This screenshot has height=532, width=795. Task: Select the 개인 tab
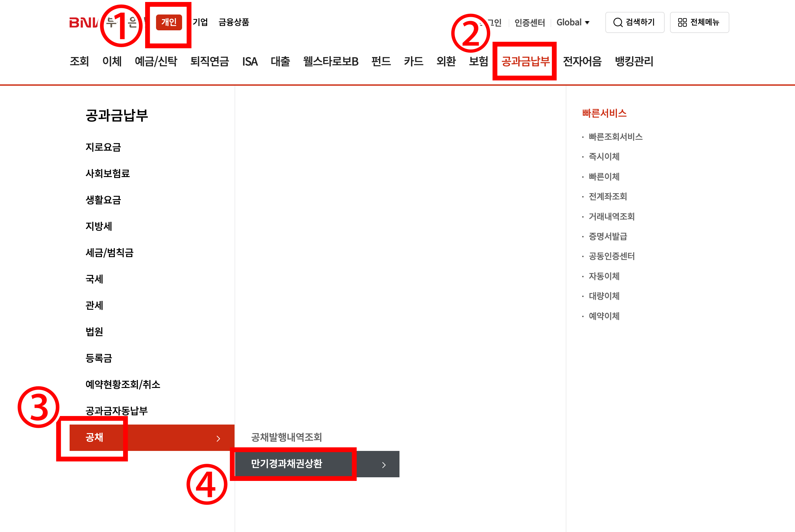[x=169, y=22]
